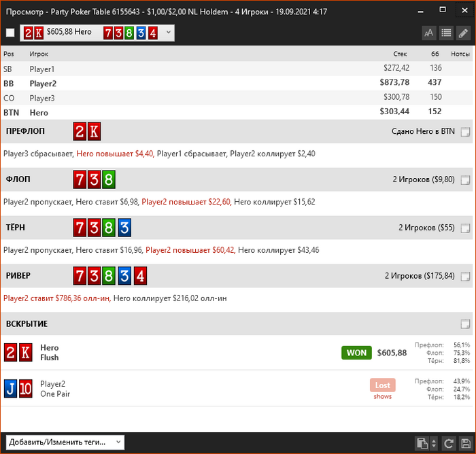The image size is (476, 454).
Task: Check the ВСКРЫТИЕ section checkbox
Action: point(465,324)
